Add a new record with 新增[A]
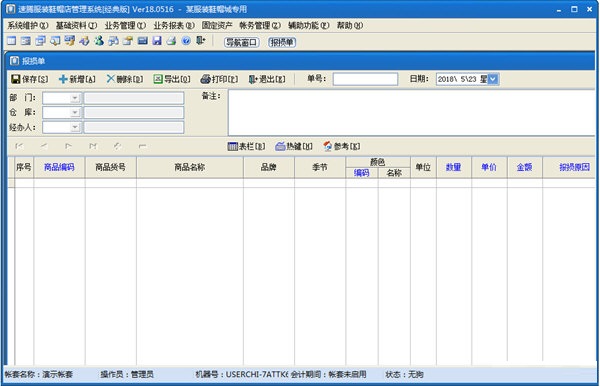Image resolution: width=600 pixels, height=386 pixels. click(x=77, y=79)
